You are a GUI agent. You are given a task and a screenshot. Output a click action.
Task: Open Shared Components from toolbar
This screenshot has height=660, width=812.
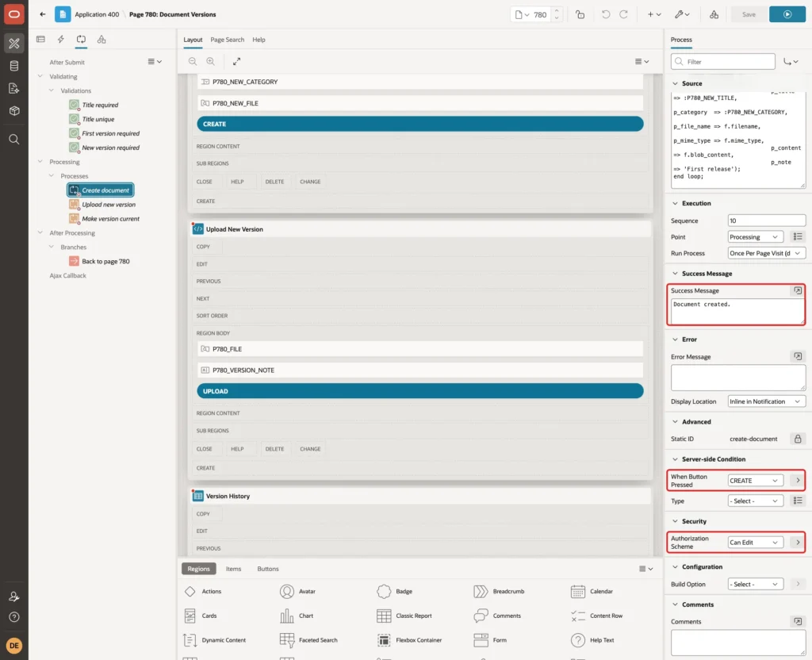[714, 14]
